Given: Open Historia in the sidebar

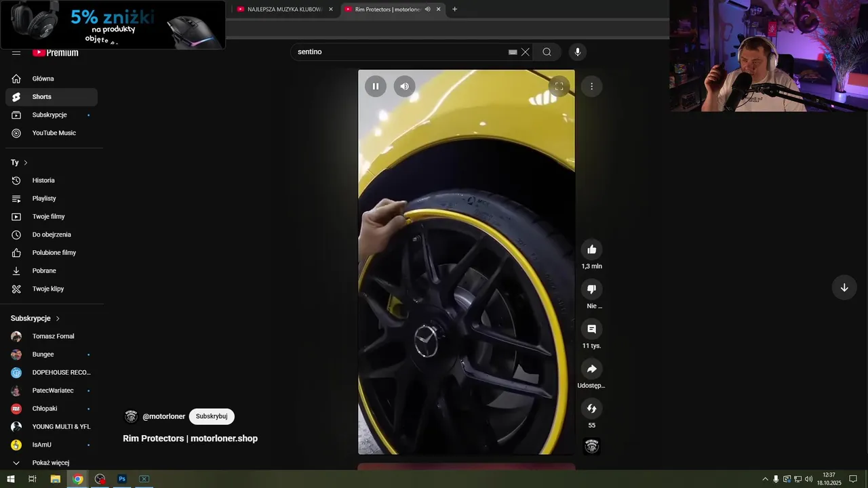Looking at the screenshot, I should tap(52, 180).
